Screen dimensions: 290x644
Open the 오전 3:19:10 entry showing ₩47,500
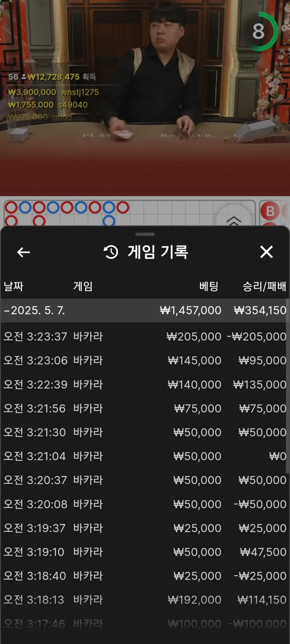pos(145,552)
